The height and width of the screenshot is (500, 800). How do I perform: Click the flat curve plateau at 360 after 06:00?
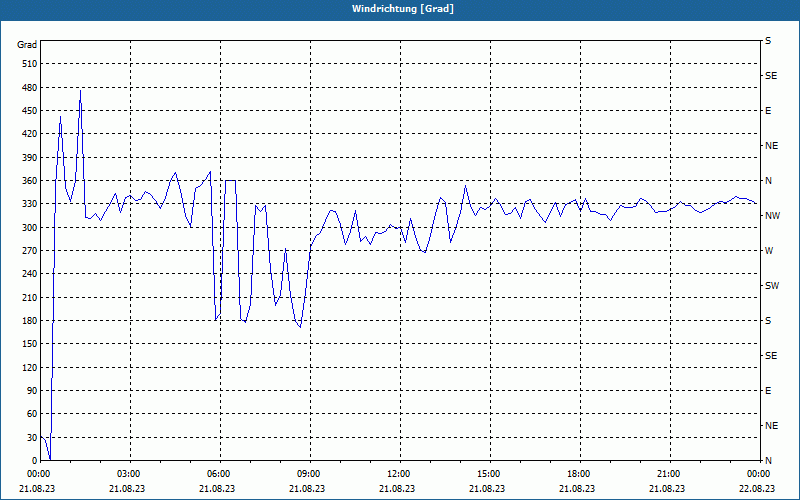pos(230,180)
